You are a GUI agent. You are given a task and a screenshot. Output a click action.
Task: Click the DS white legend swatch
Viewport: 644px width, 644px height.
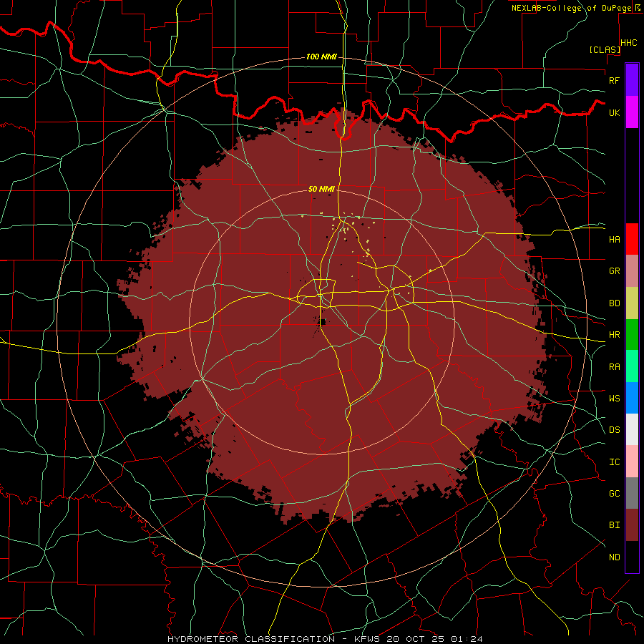click(632, 429)
